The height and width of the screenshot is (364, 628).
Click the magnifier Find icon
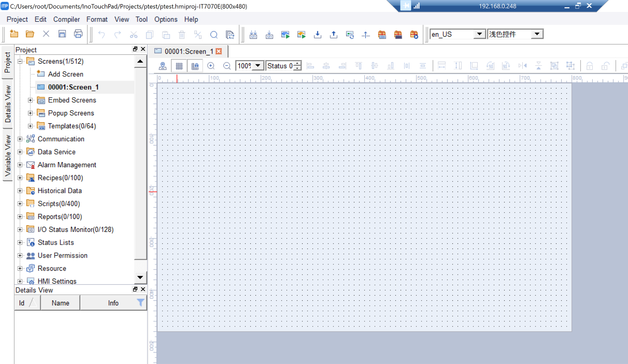(x=214, y=35)
